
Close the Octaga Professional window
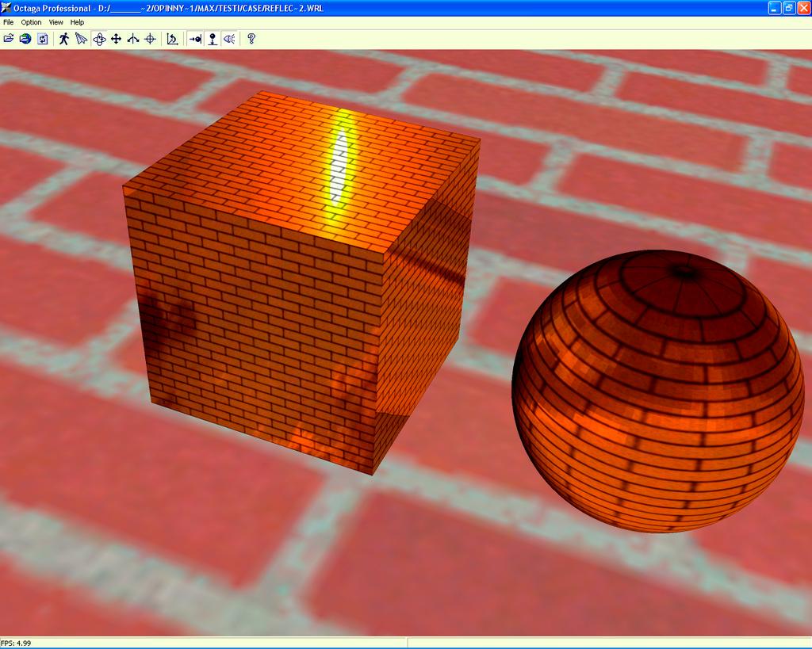[803, 8]
